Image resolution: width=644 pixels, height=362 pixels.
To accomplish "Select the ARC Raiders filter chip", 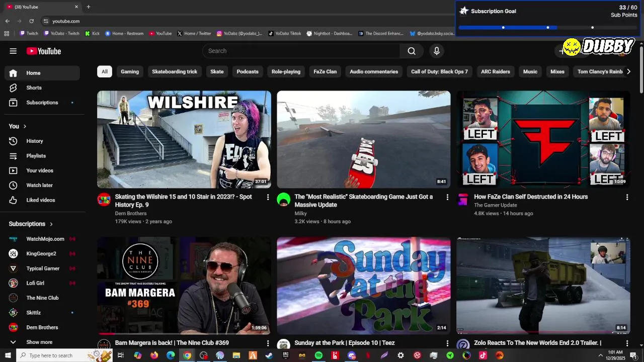I will pyautogui.click(x=496, y=71).
